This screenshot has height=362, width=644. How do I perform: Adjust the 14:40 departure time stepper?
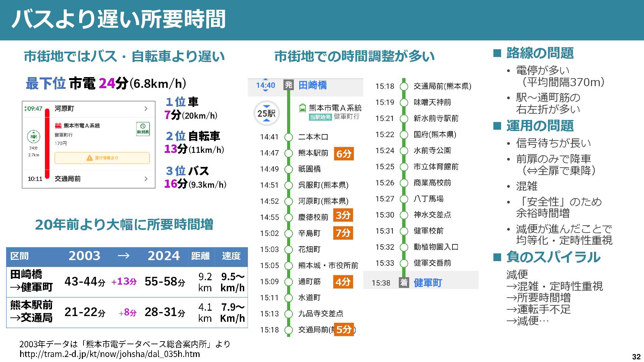pos(265,85)
